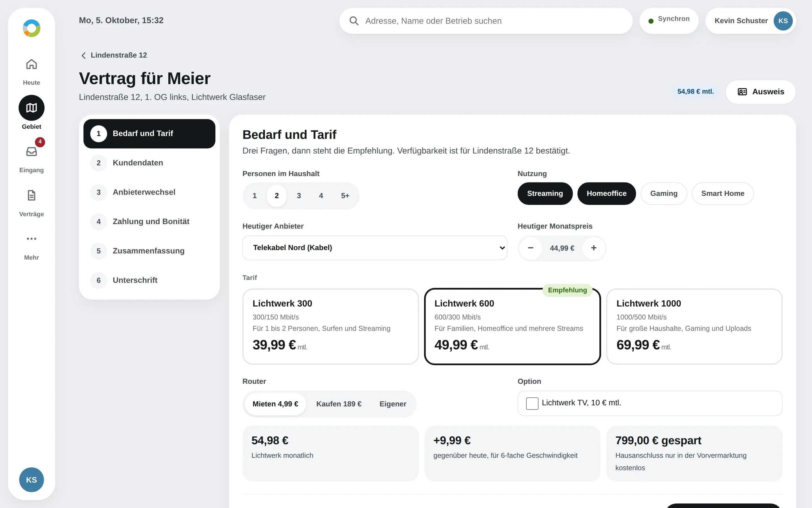The image size is (812, 508).
Task: Toggle the Homeoffice usage chip
Action: [x=606, y=194]
